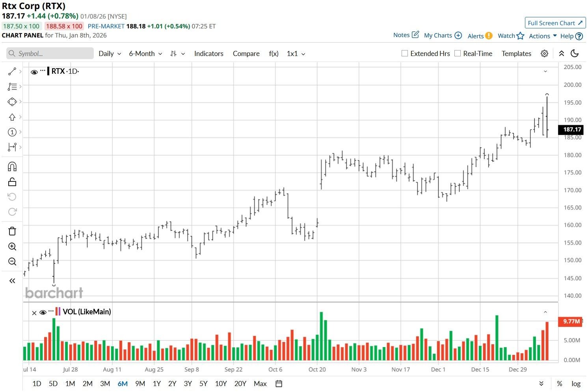588x392 pixels.
Task: Open the Indicators menu
Action: [209, 54]
